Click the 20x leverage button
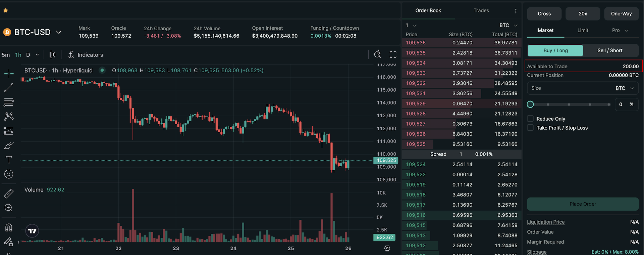This screenshot has width=644, height=255. [x=583, y=14]
